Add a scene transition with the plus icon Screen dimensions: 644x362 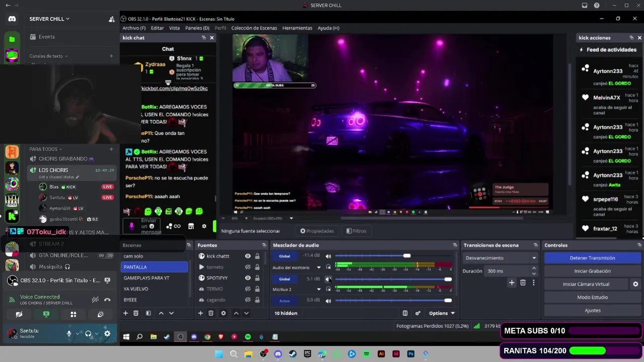click(x=512, y=283)
